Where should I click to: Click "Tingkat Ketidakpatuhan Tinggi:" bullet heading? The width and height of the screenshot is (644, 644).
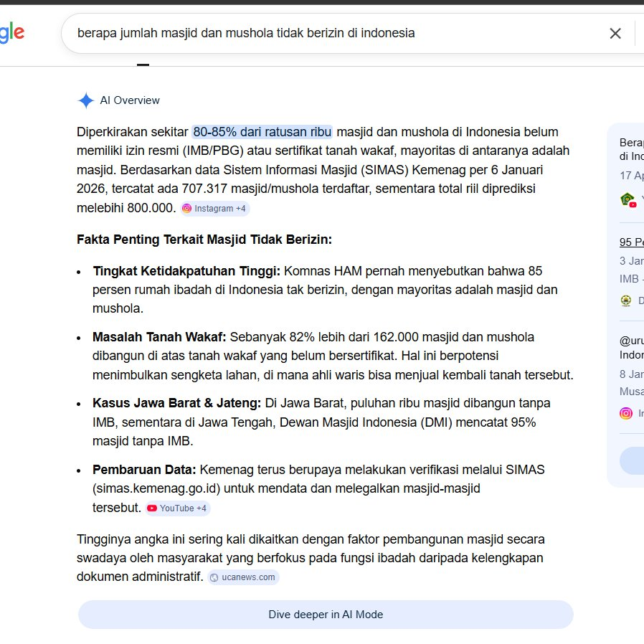click(186, 271)
